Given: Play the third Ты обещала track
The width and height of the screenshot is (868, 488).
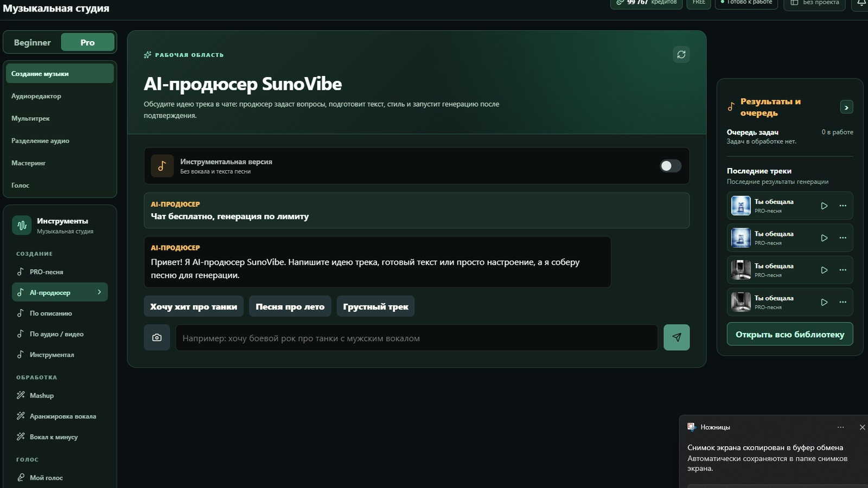Looking at the screenshot, I should click(824, 270).
